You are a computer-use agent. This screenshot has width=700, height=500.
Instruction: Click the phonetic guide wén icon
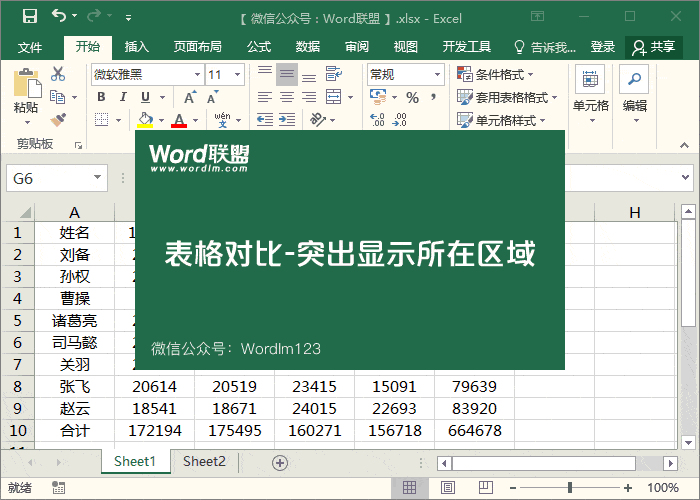(x=222, y=120)
